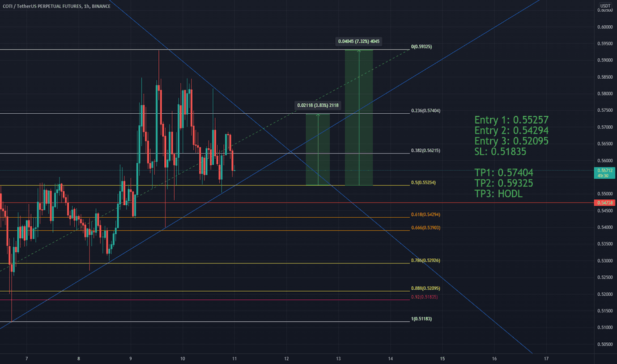Select the 0(0.59325) Fibonacci level label

coord(422,47)
